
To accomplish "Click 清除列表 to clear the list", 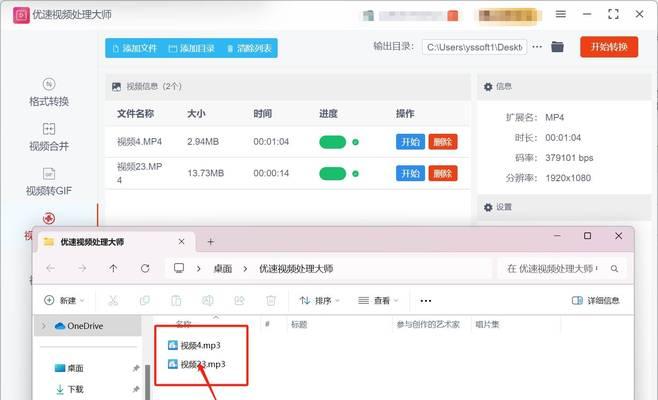I will [249, 48].
